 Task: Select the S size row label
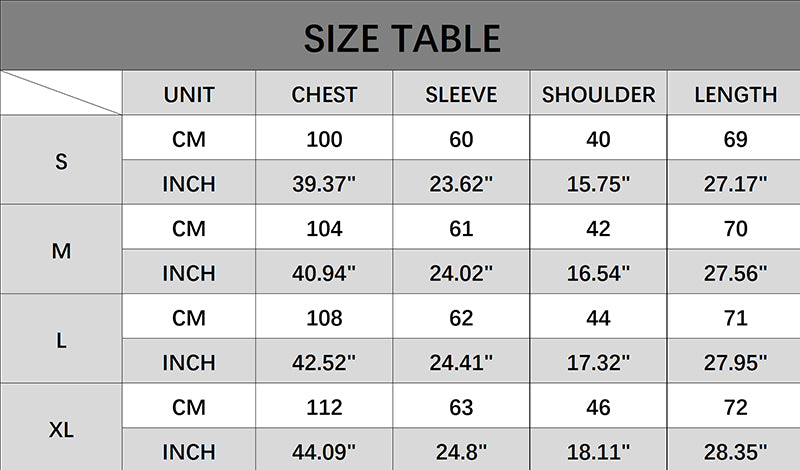point(61,161)
